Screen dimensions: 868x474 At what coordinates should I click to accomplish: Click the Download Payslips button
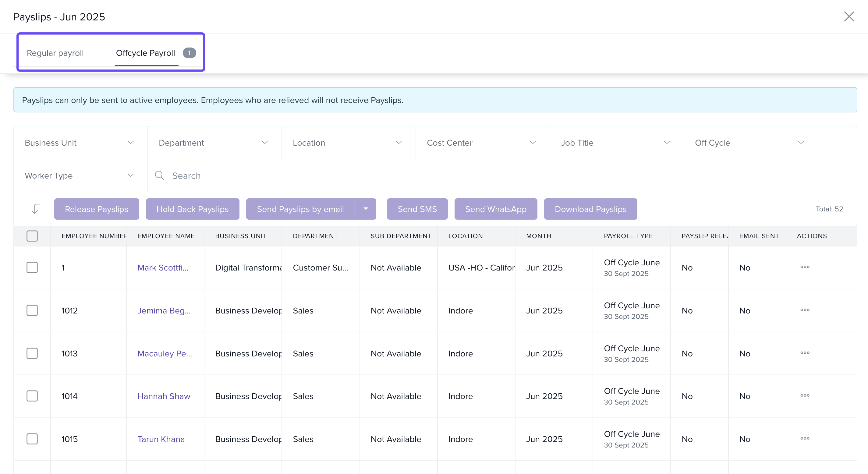coord(590,209)
